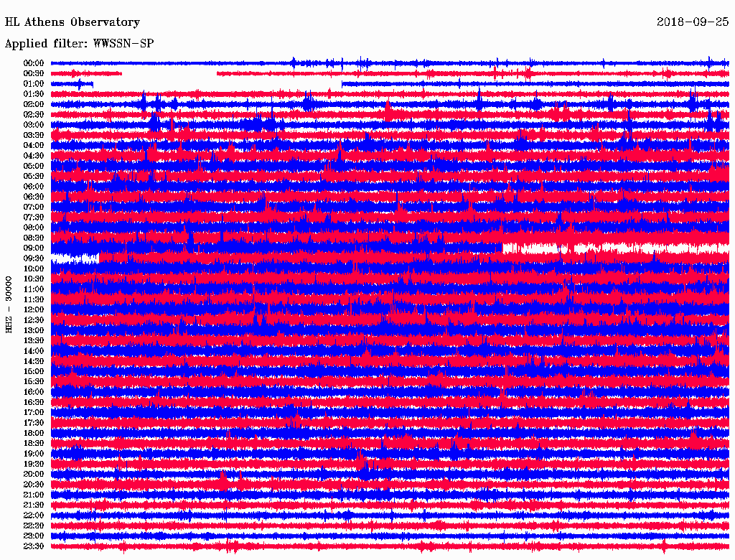Click 'Applied filter: WWSSN-SP' label
Screen dimensions: 735x560
click(x=79, y=44)
